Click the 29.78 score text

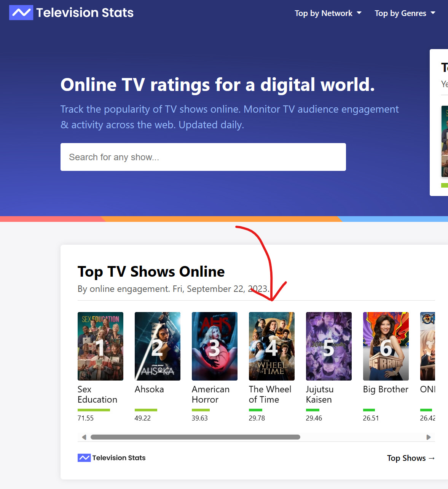point(257,418)
